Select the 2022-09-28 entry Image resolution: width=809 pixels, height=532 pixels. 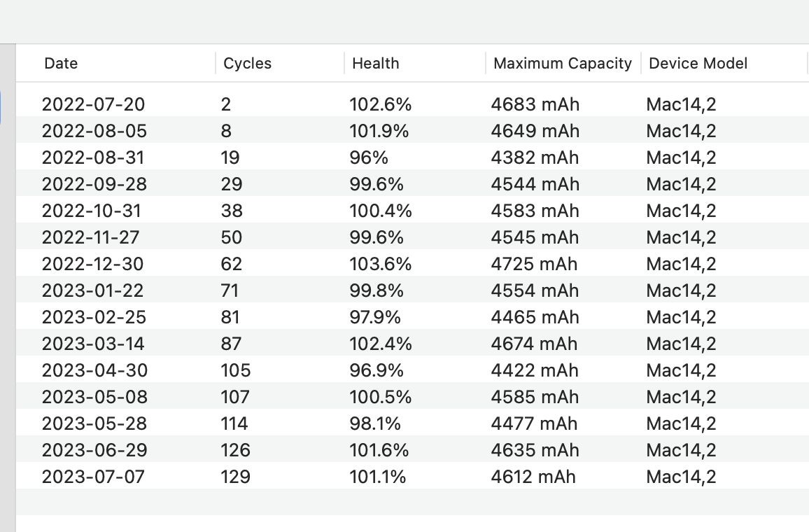[x=94, y=184]
